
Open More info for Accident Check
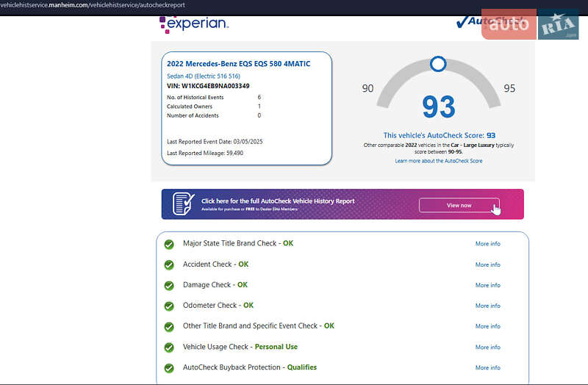click(487, 265)
